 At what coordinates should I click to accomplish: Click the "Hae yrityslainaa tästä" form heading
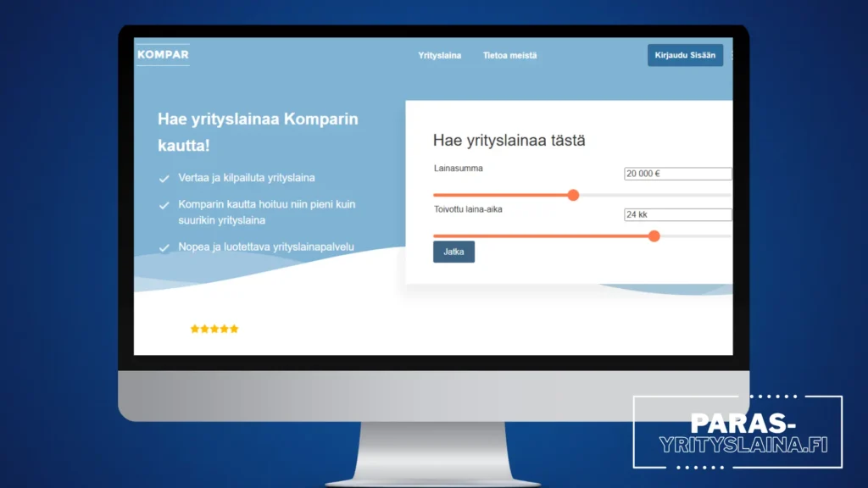coord(509,141)
